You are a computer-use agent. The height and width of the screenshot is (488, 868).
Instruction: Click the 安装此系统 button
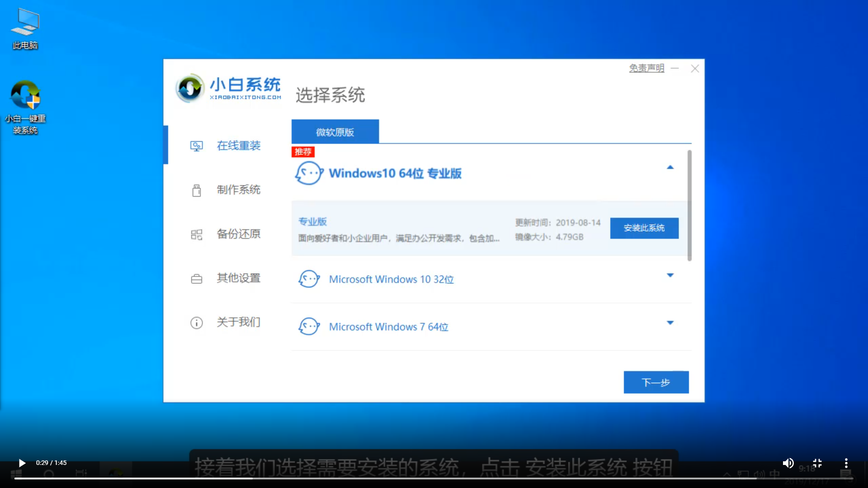point(644,228)
